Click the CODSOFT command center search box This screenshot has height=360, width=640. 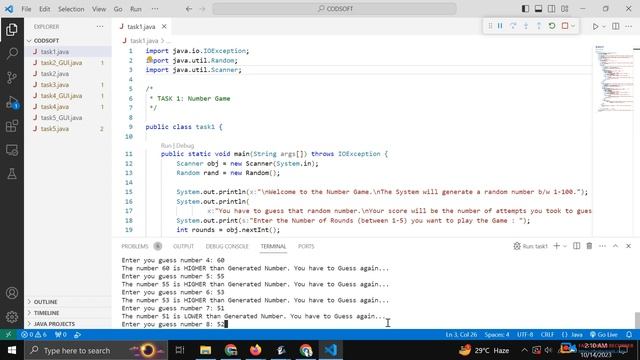coord(334,9)
